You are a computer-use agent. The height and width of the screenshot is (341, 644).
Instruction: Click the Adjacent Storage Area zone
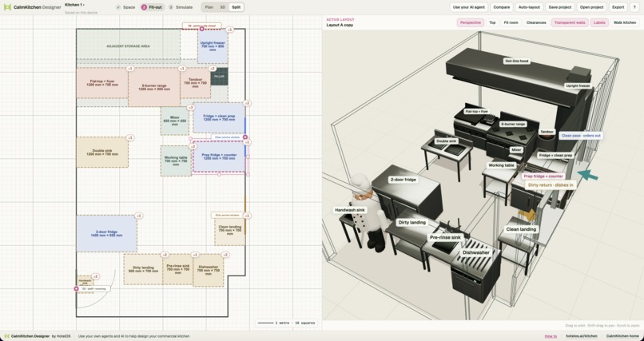tap(128, 46)
